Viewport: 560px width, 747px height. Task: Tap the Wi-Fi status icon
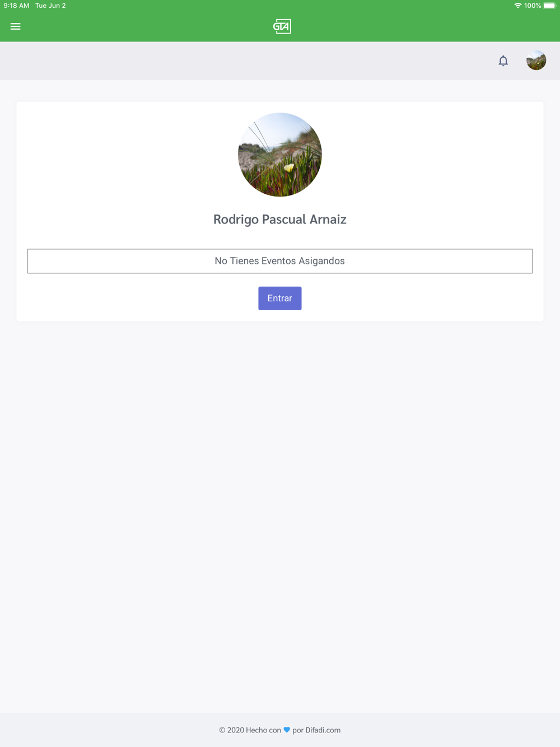(x=517, y=6)
